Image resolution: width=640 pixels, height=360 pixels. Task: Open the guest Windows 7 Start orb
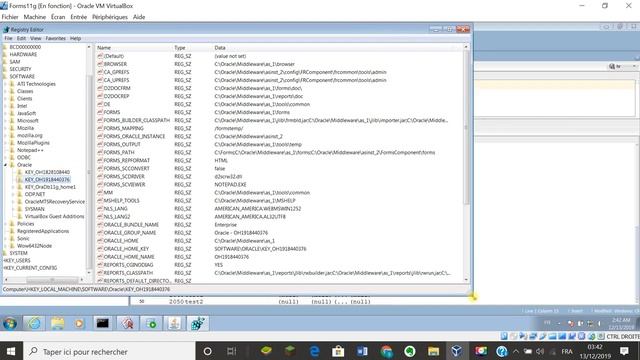10,324
